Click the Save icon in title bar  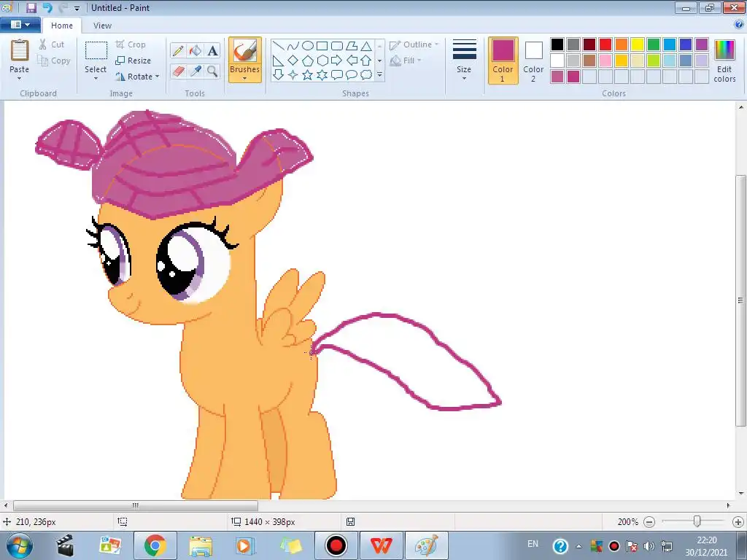31,7
